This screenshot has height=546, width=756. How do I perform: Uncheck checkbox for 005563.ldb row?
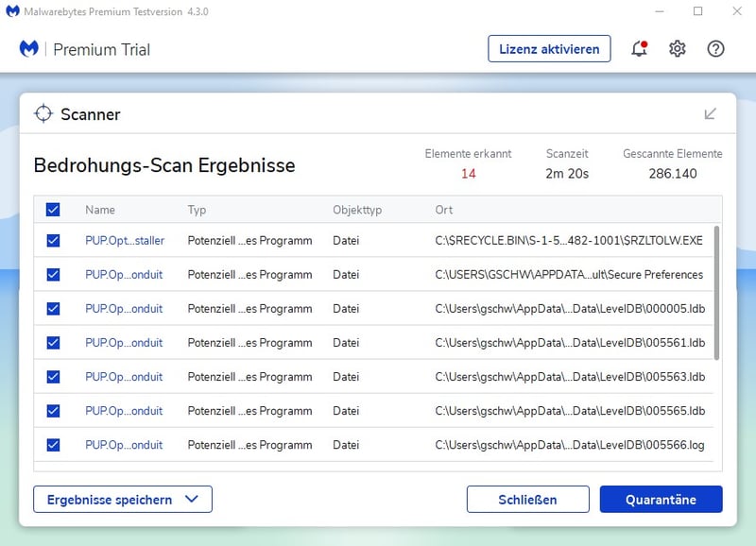coord(53,377)
